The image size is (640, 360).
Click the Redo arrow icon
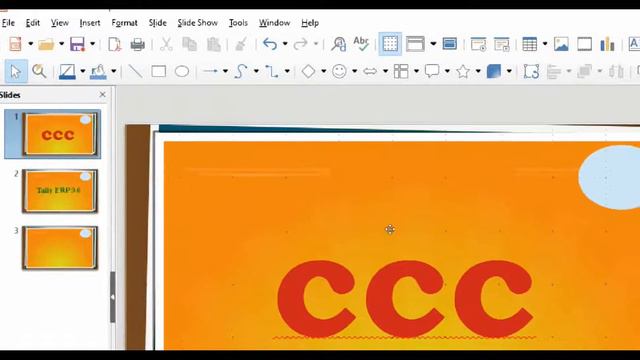[300, 44]
